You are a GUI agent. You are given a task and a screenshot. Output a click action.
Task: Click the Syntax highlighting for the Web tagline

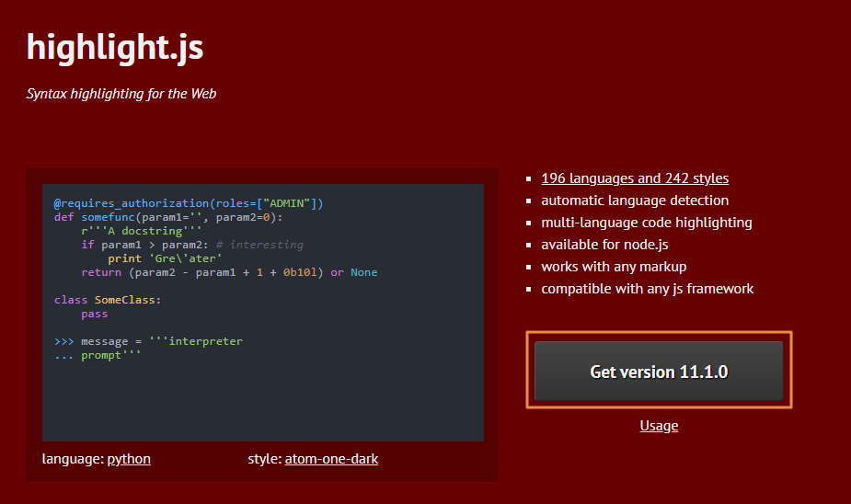click(121, 94)
